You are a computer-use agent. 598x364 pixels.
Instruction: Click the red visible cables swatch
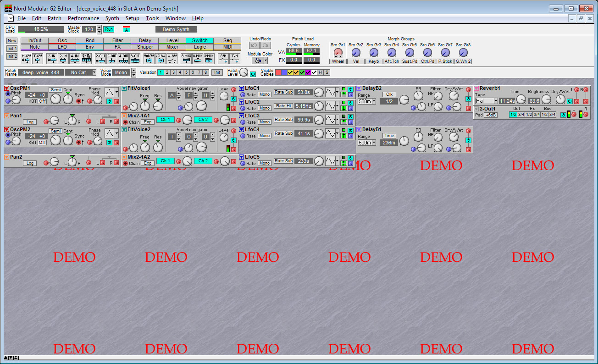pyautogui.click(x=278, y=72)
